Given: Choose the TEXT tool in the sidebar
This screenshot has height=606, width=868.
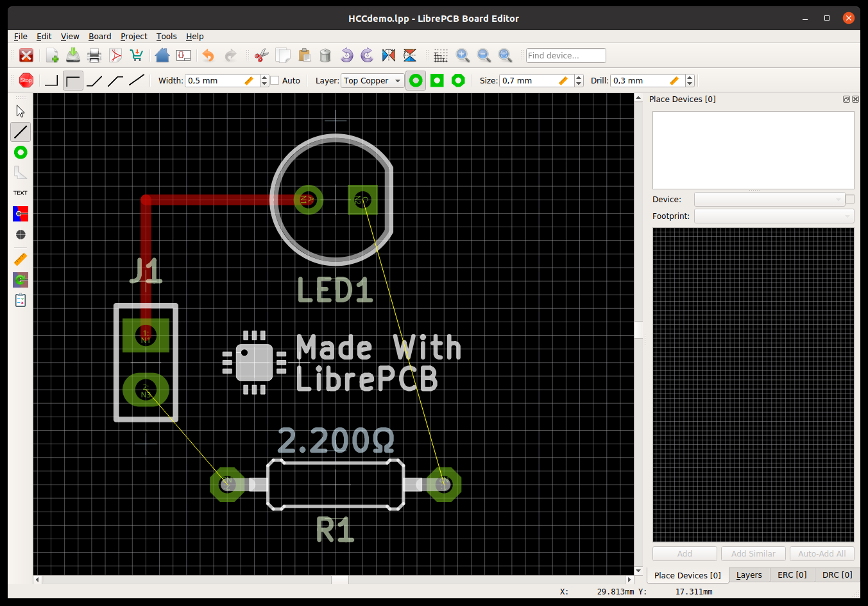Looking at the screenshot, I should [21, 193].
